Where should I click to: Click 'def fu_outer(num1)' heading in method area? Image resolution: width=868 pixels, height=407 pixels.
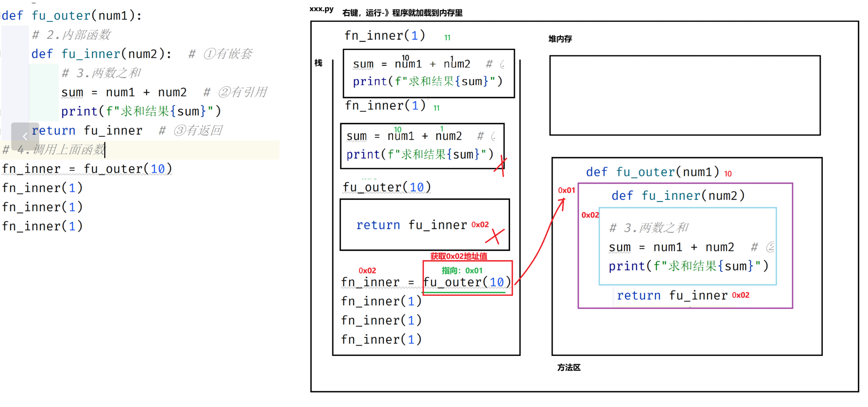(x=652, y=172)
